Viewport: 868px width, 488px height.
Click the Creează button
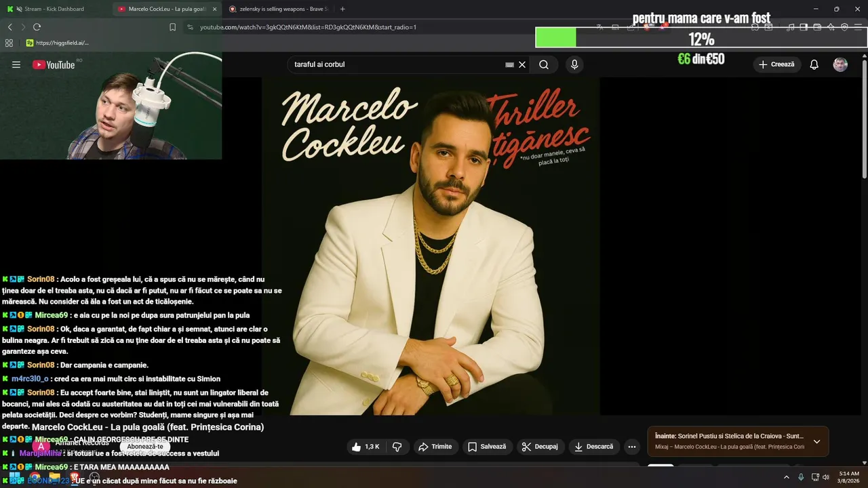tap(777, 64)
